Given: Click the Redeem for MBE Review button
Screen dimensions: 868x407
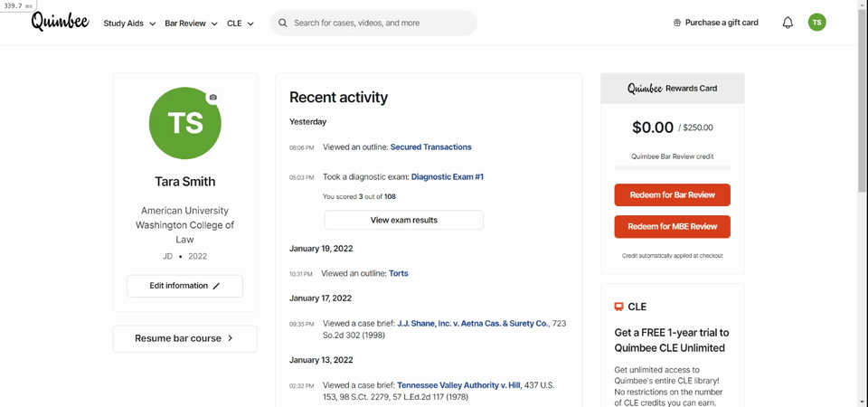Looking at the screenshot, I should pyautogui.click(x=672, y=226).
